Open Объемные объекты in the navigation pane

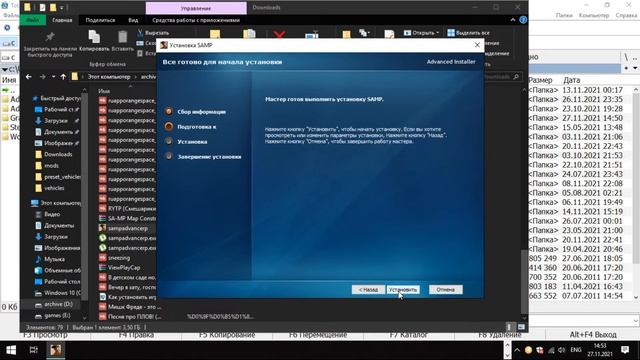[58, 270]
